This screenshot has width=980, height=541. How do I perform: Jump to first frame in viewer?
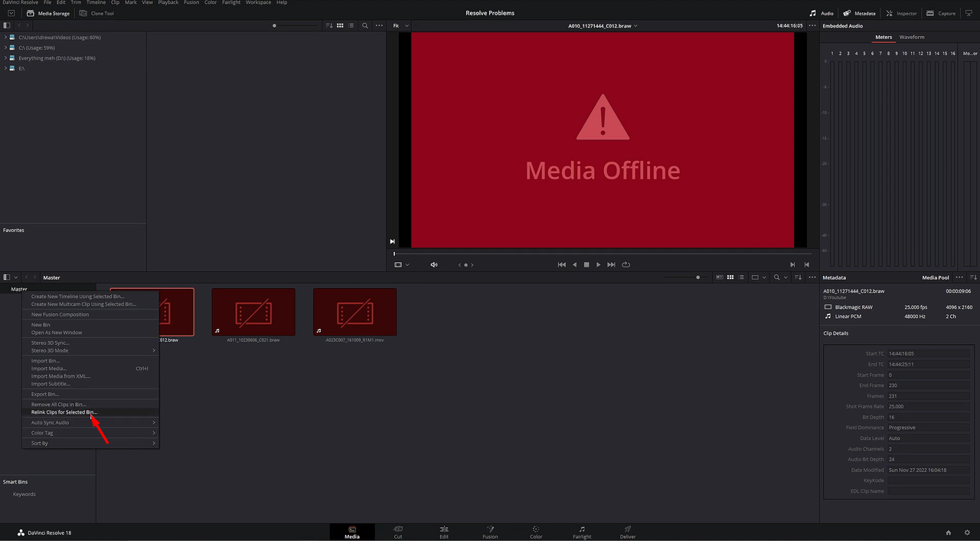point(561,264)
